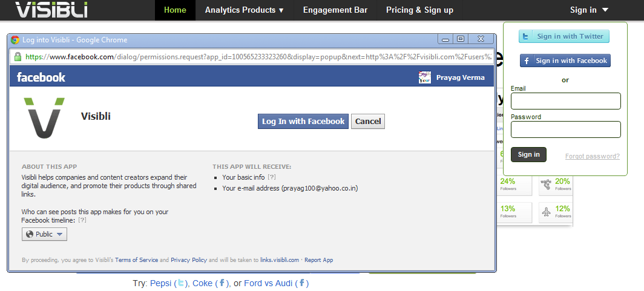Minimize the Log into Visibli popup

coord(445,39)
